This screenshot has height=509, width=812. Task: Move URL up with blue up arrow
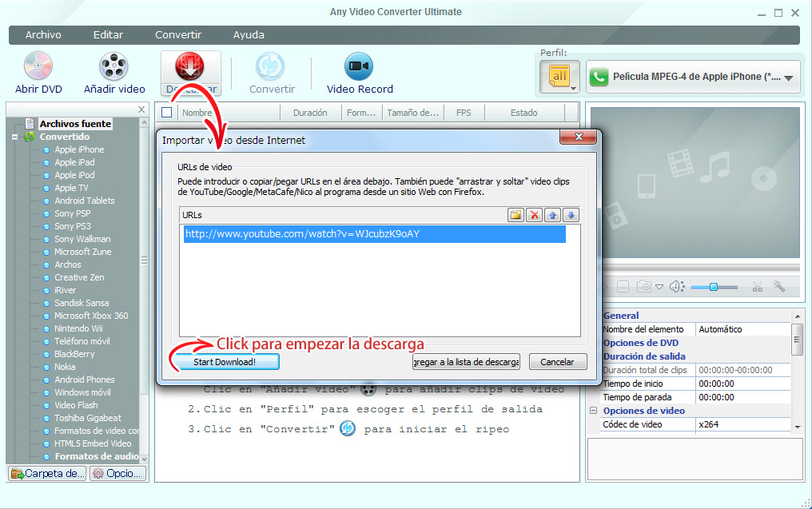click(x=552, y=215)
